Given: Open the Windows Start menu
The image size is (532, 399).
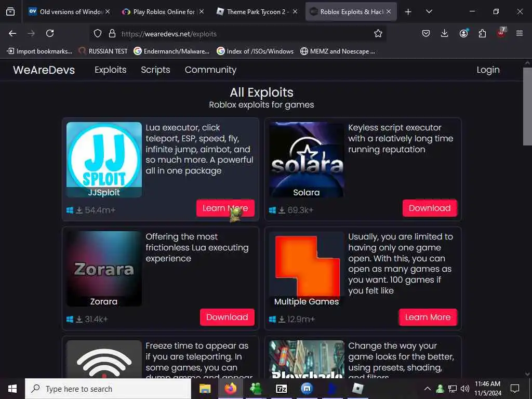Looking at the screenshot, I should point(12,389).
